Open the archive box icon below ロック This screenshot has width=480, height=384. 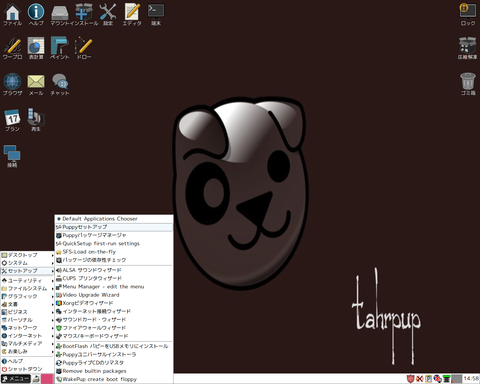pos(467,48)
